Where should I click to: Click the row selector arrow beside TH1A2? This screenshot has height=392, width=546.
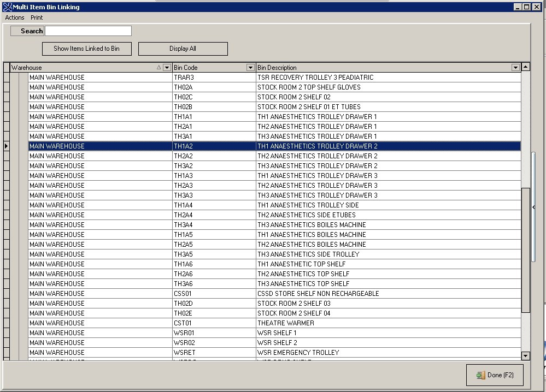click(5, 146)
